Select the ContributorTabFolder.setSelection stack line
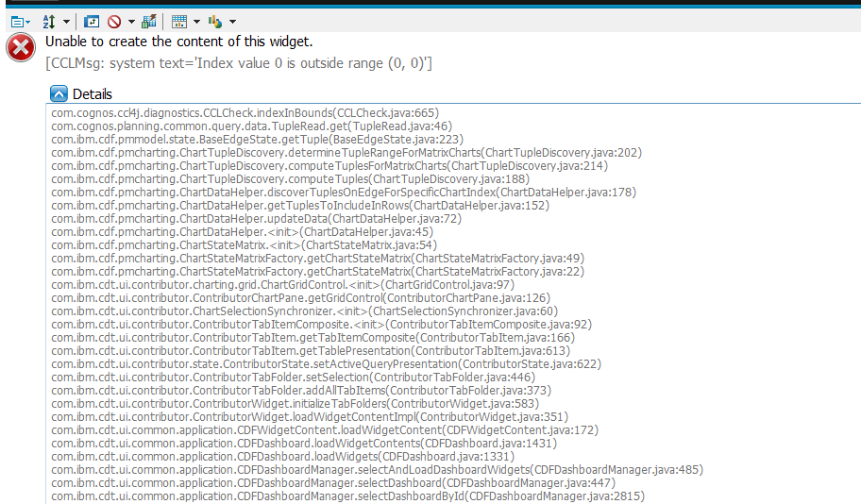This screenshot has width=861, height=504. [294, 378]
